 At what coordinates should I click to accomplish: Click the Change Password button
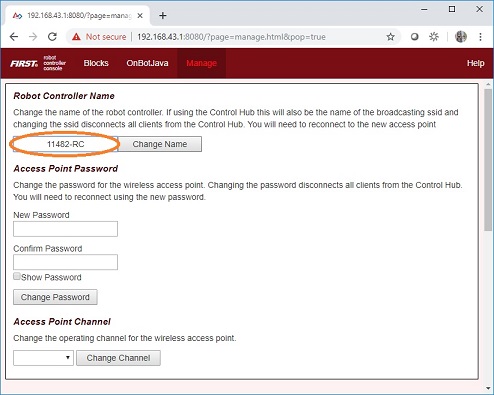point(55,297)
